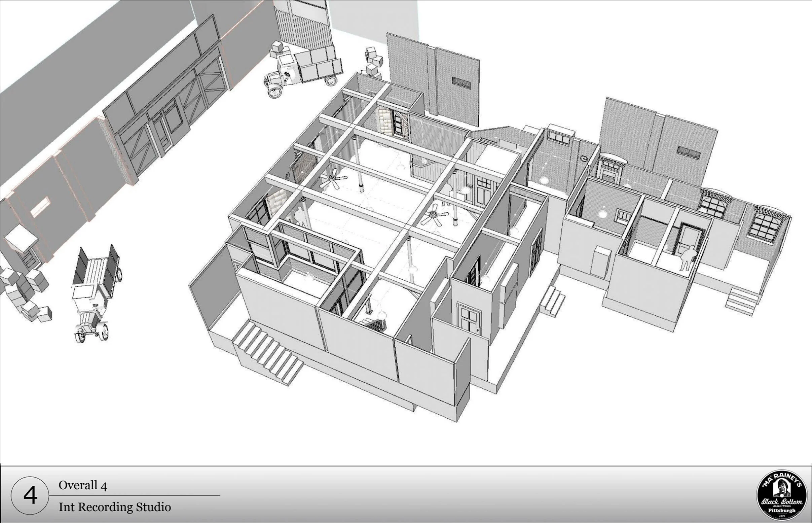Click the 'Int Recording Studio' caption
Screen dimensions: 812x523
(115, 507)
